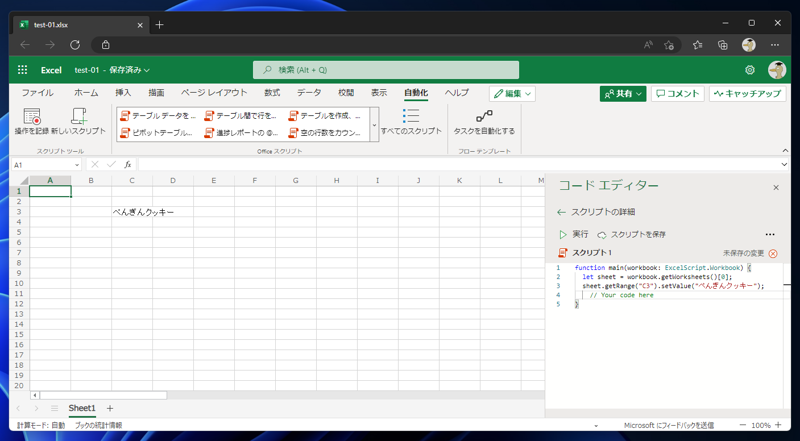Viewport: 800px width, 441px height.
Task: Go back to スクリプトの詳細
Action: 561,212
